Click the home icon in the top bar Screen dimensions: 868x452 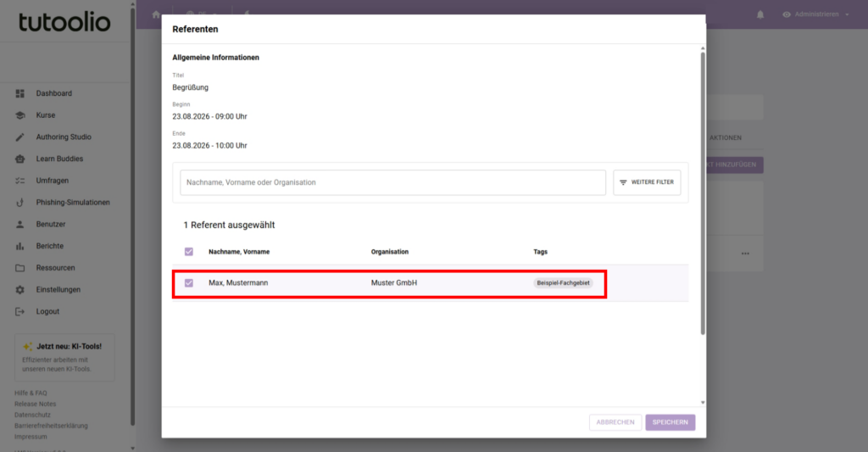click(x=156, y=14)
